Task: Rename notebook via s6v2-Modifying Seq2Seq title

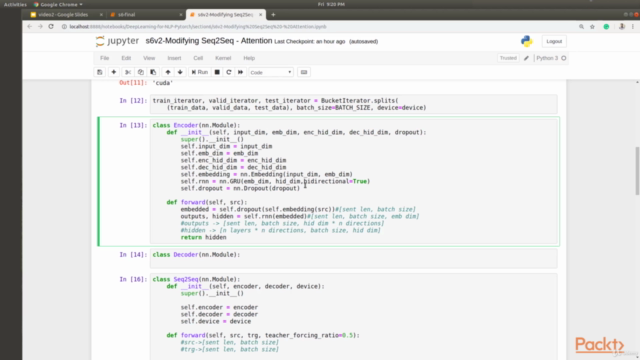Action: (209, 41)
